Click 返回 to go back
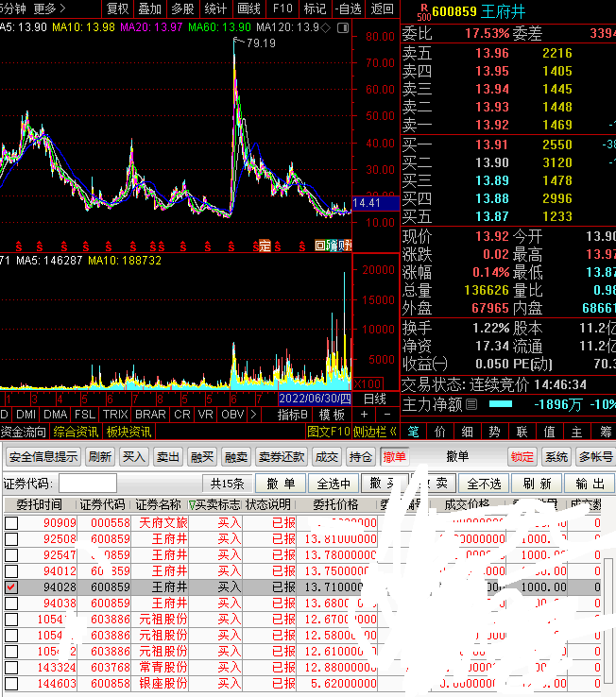This screenshot has width=616, height=697. point(382,8)
